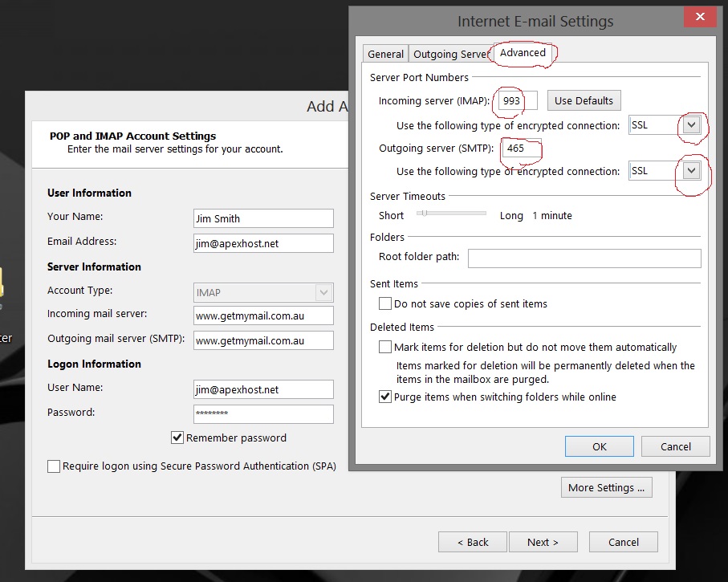728x582 pixels.
Task: Check Mark items for deletion option
Action: (385, 348)
